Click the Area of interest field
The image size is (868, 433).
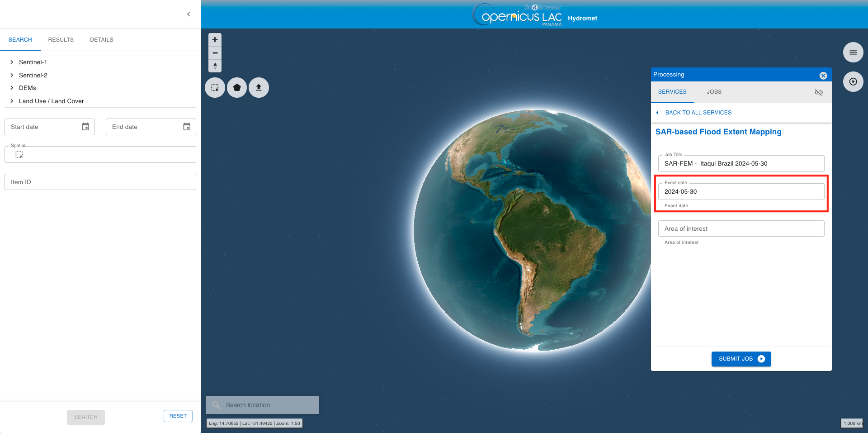pyautogui.click(x=741, y=228)
